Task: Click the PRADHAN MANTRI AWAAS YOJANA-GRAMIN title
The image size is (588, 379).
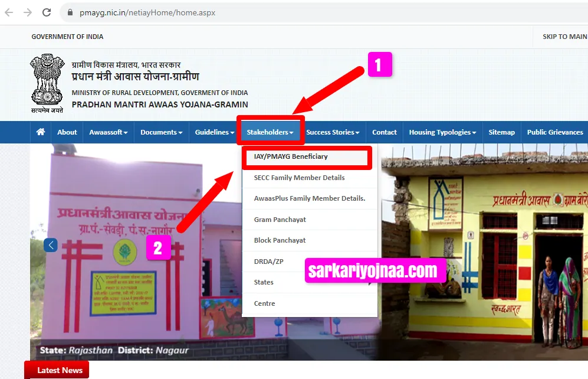Action: 160,104
